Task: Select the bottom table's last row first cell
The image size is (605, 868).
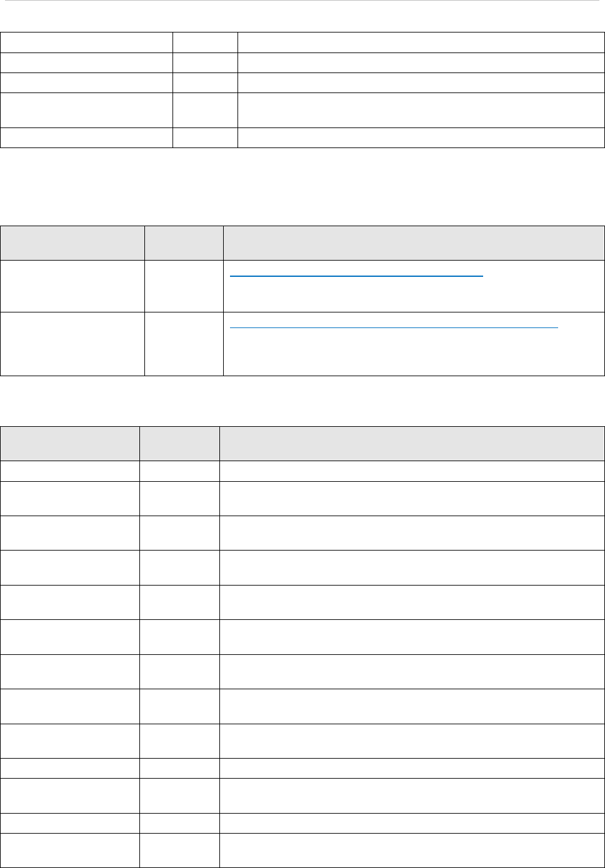Action: [70, 850]
